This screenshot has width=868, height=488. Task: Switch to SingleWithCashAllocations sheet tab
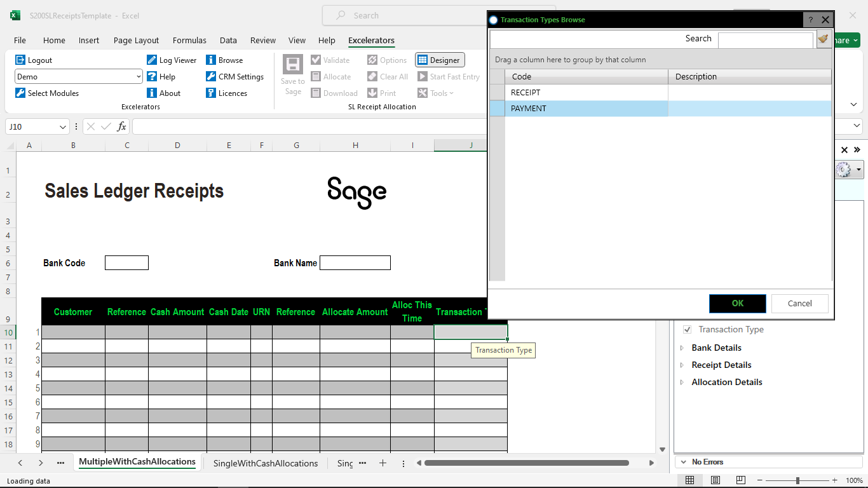click(266, 463)
